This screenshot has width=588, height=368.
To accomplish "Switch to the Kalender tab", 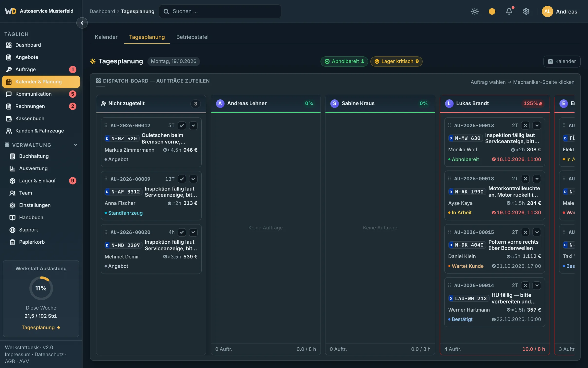I will click(106, 37).
